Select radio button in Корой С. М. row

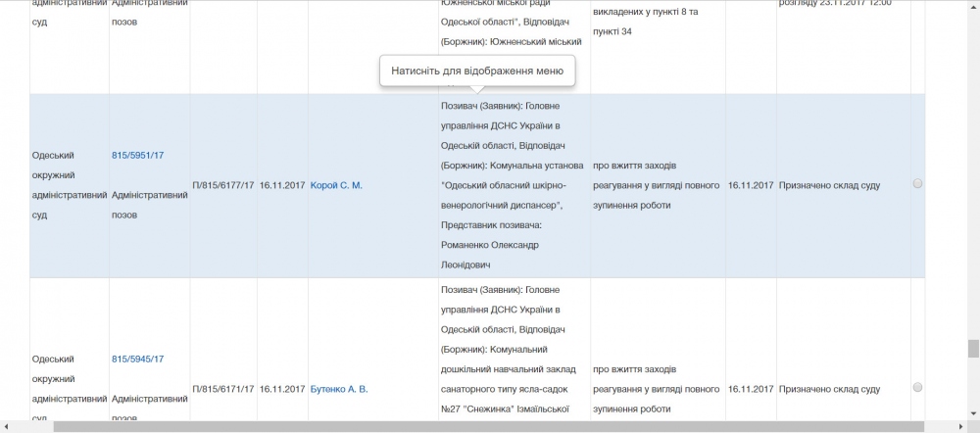[917, 183]
